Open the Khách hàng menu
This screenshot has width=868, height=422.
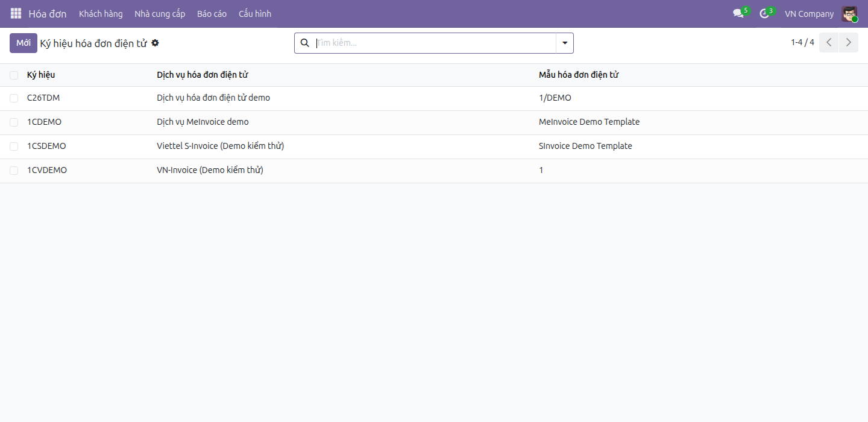[x=101, y=14]
